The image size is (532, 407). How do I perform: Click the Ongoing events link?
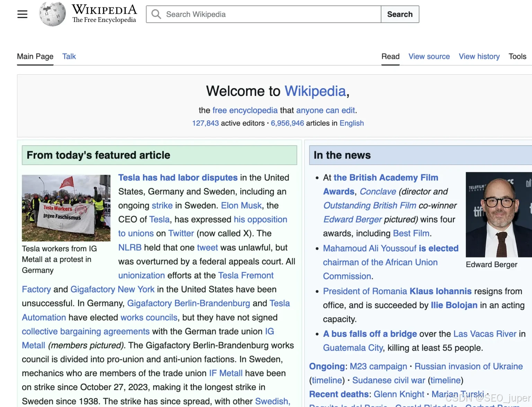click(327, 366)
